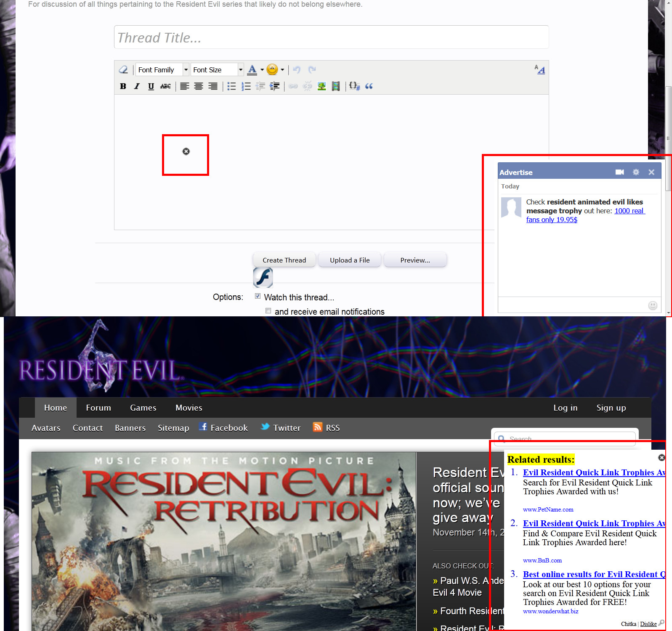This screenshot has width=672, height=631.
Task: Enable the receive email notifications checkbox
Action: pyautogui.click(x=268, y=311)
